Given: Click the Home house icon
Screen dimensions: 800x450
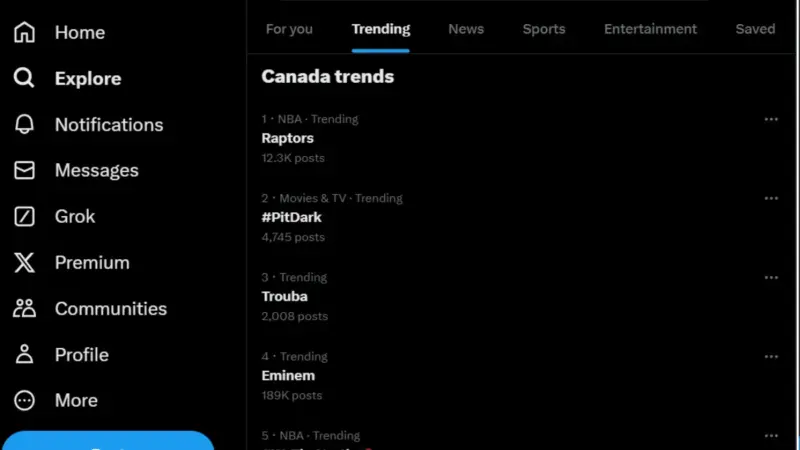Looking at the screenshot, I should [x=24, y=32].
